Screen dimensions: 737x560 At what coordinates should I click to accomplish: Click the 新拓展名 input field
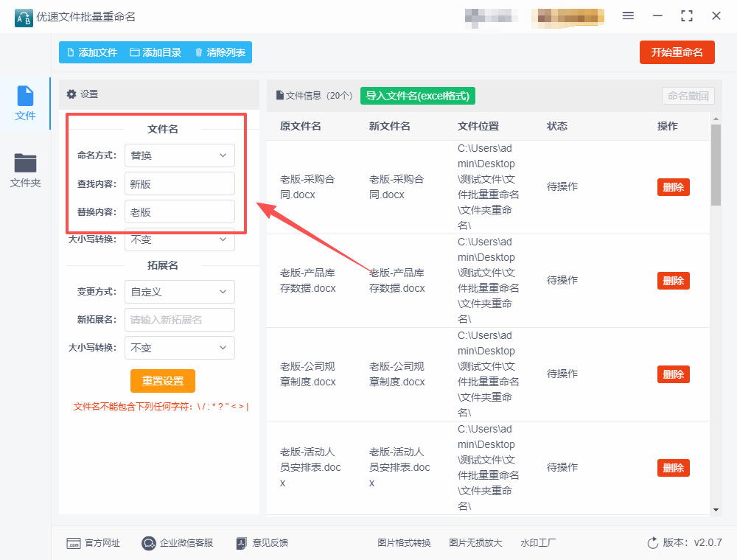[180, 320]
